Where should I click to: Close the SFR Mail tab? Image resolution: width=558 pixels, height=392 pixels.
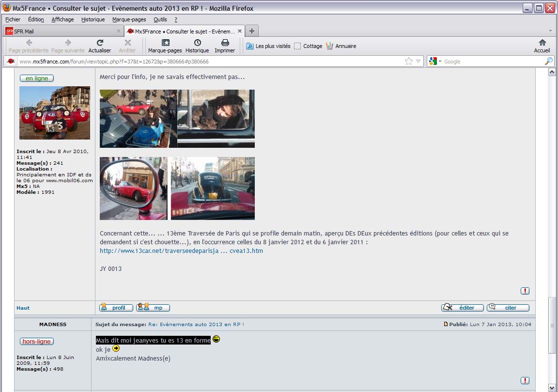pos(119,31)
